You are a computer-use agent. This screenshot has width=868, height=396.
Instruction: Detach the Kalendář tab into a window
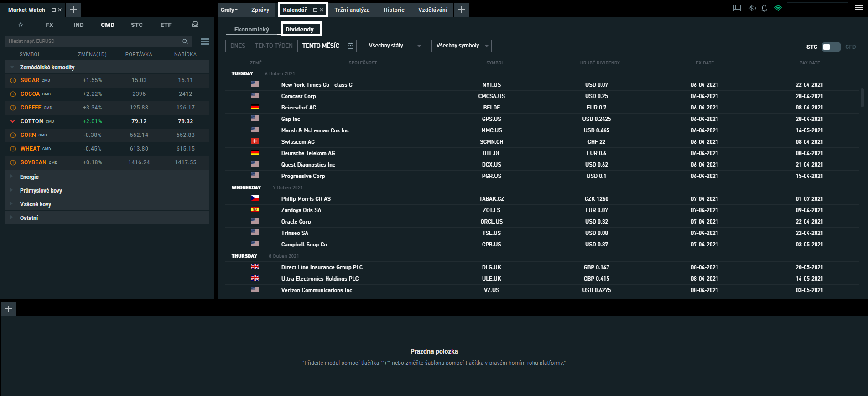pyautogui.click(x=315, y=10)
